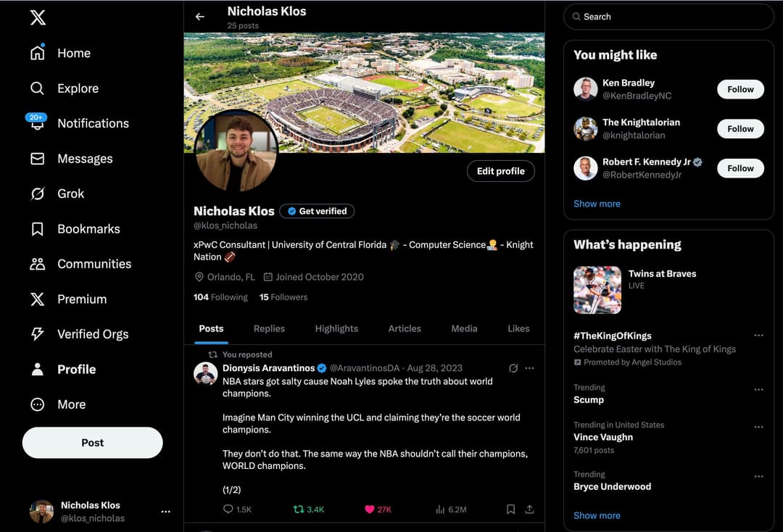Open account switcher three dots at bottom

pos(166,512)
